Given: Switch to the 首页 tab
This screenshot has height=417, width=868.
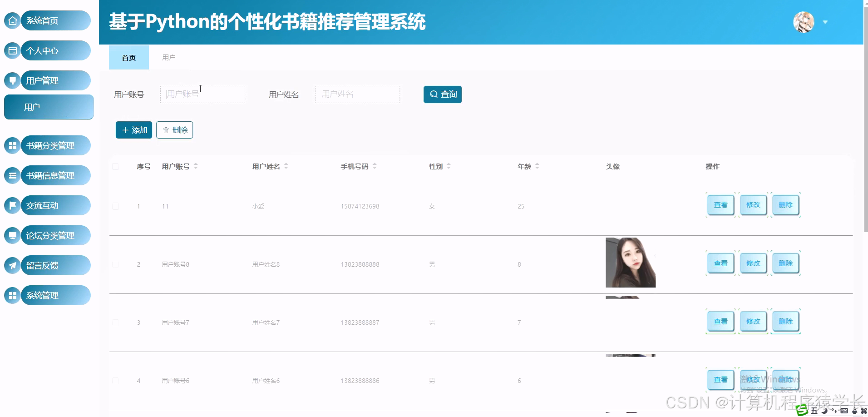Looking at the screenshot, I should [129, 58].
